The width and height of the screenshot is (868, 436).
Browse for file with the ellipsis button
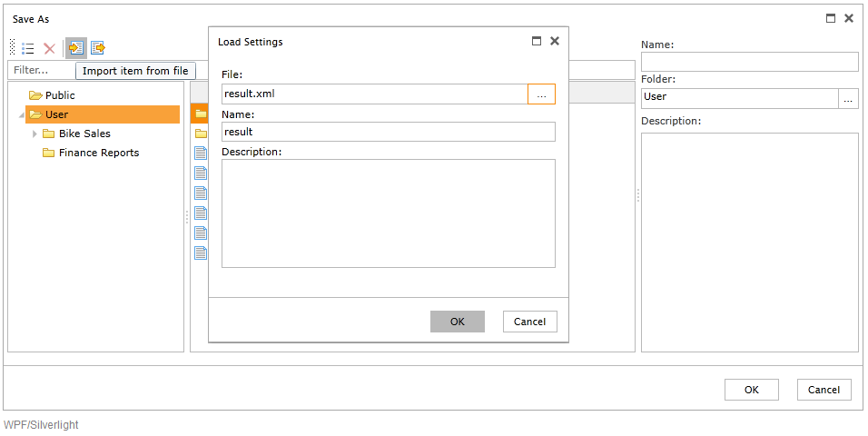coord(541,94)
